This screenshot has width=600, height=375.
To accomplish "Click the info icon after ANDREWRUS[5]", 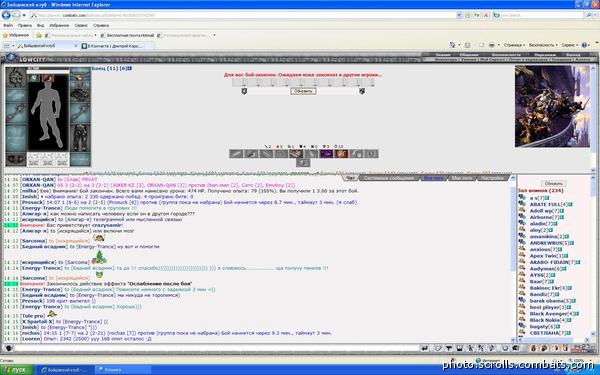I will click(572, 243).
